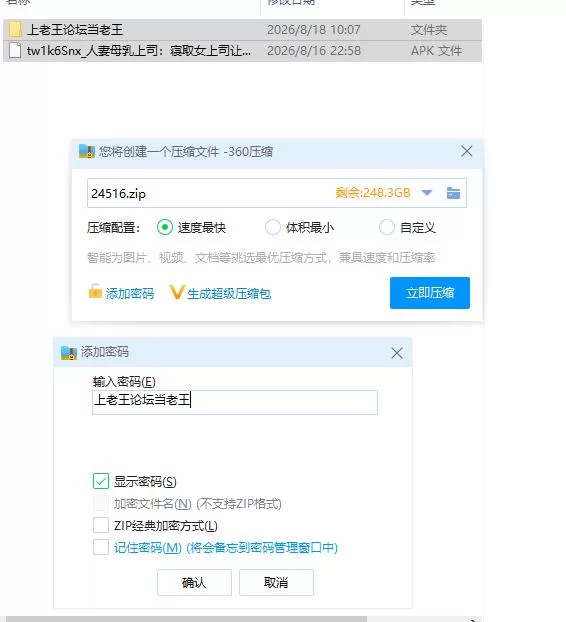Select the 体积最小 radio option

coord(272,227)
